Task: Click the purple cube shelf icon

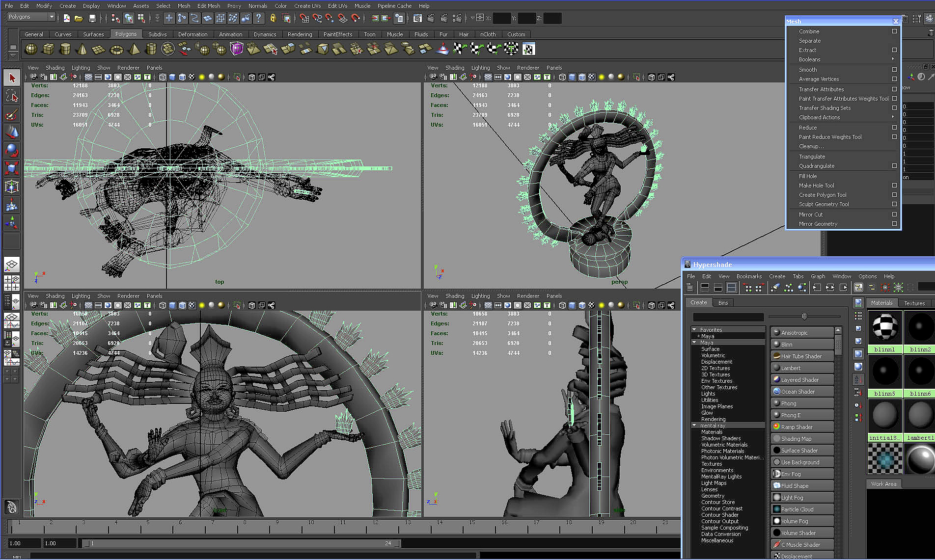Action: click(x=237, y=49)
